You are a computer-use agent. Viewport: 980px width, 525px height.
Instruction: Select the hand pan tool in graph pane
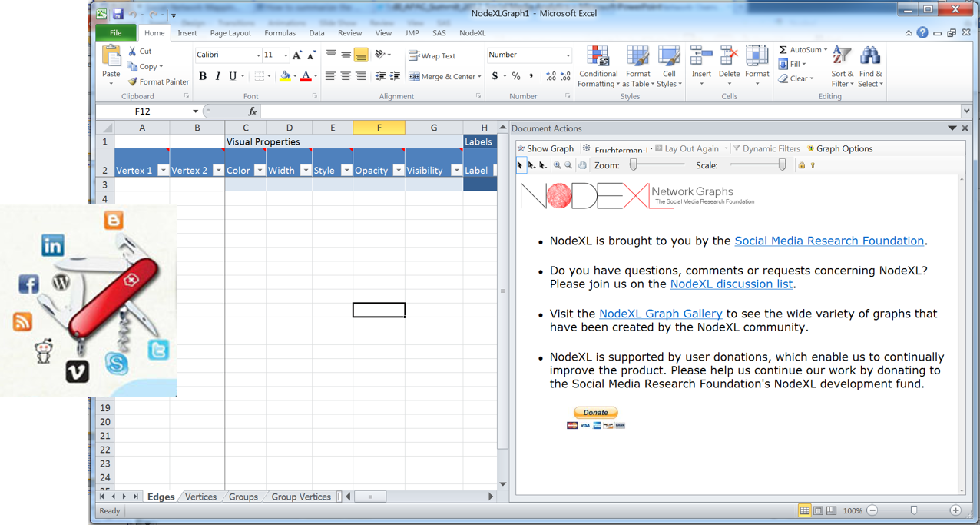[582, 165]
